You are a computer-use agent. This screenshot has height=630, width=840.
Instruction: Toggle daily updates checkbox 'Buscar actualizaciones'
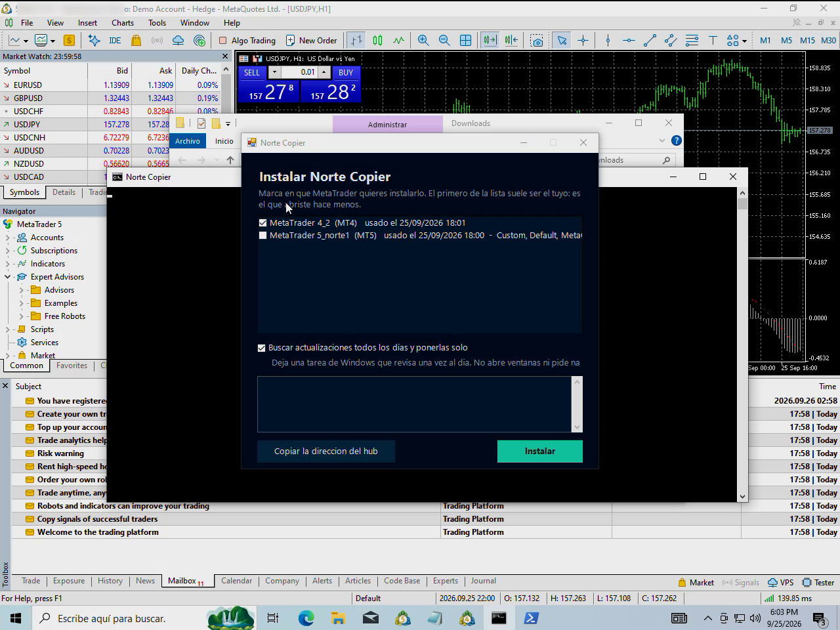(x=262, y=348)
